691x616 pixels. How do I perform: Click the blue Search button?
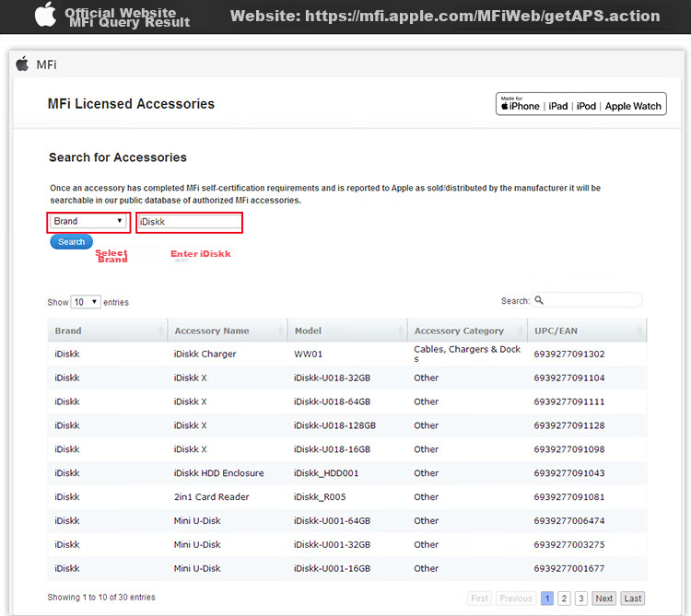[71, 242]
